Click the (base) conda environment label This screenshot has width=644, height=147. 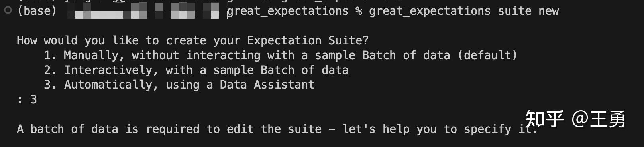coord(37,11)
